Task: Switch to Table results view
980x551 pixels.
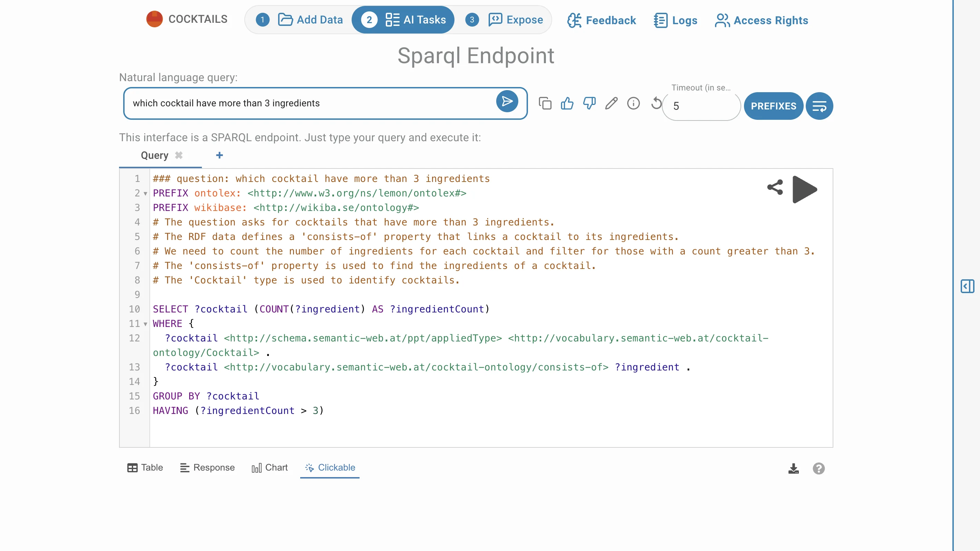Action: click(x=145, y=468)
